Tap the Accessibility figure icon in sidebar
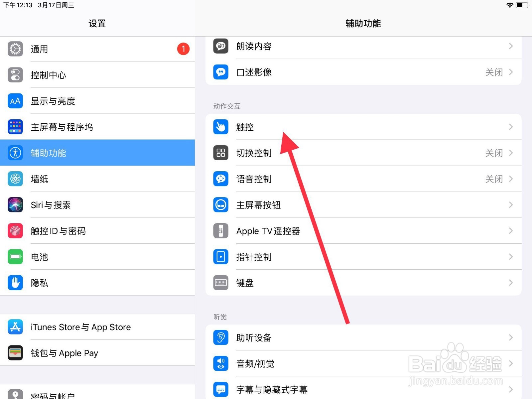 tap(15, 153)
